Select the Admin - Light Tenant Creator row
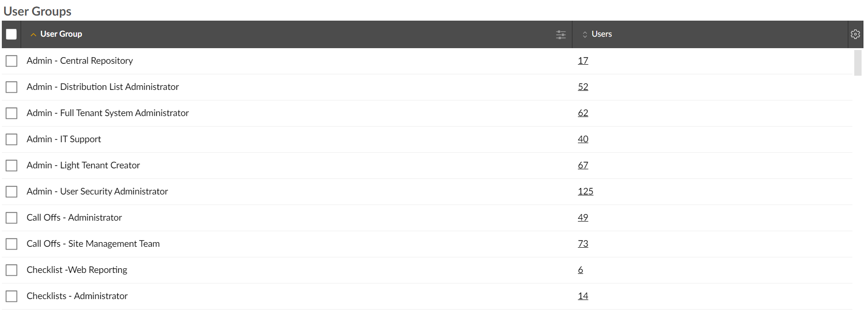This screenshot has width=868, height=311. (427, 166)
